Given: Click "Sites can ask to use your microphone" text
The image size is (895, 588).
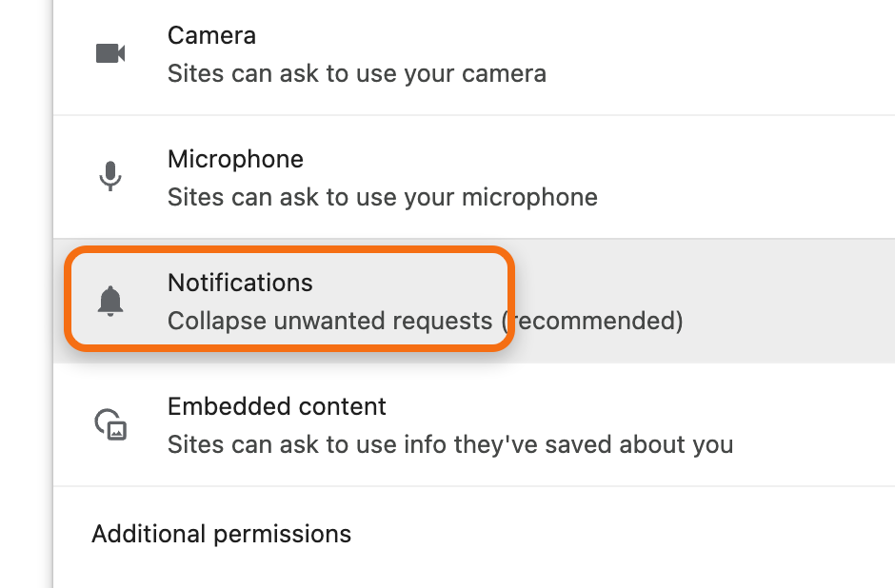Looking at the screenshot, I should [383, 197].
